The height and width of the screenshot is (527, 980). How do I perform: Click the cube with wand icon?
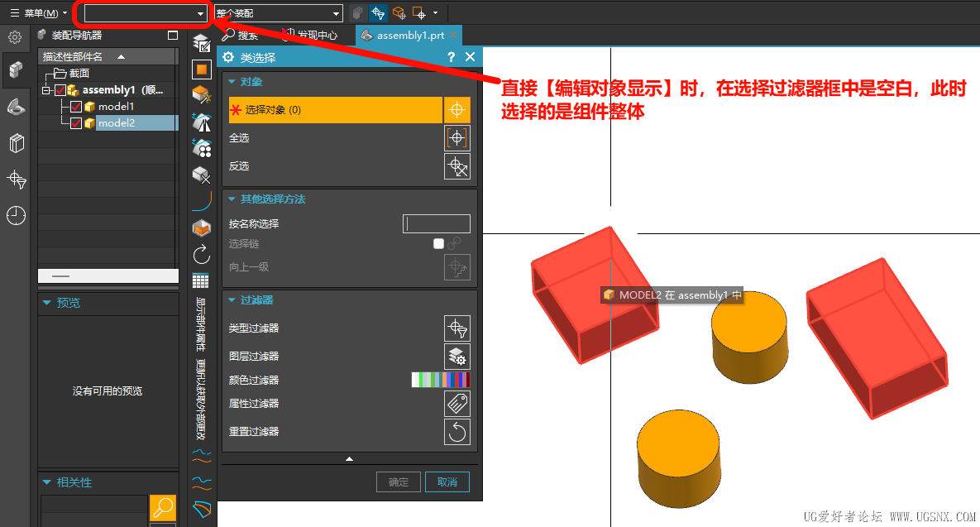[x=201, y=94]
